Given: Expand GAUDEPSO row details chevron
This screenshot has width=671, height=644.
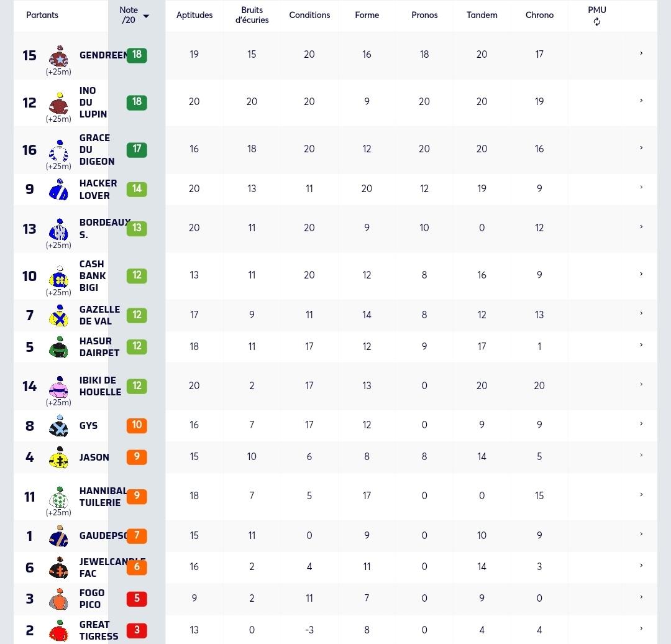Looking at the screenshot, I should point(641,534).
